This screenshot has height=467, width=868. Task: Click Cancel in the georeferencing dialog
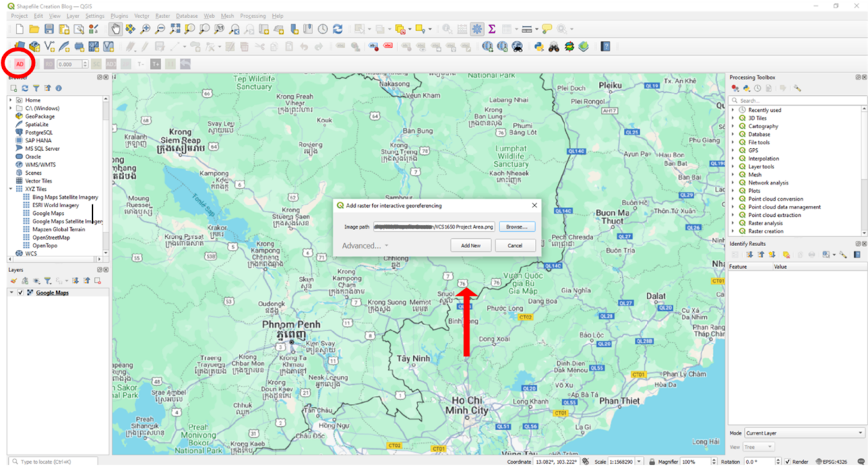[x=515, y=245]
